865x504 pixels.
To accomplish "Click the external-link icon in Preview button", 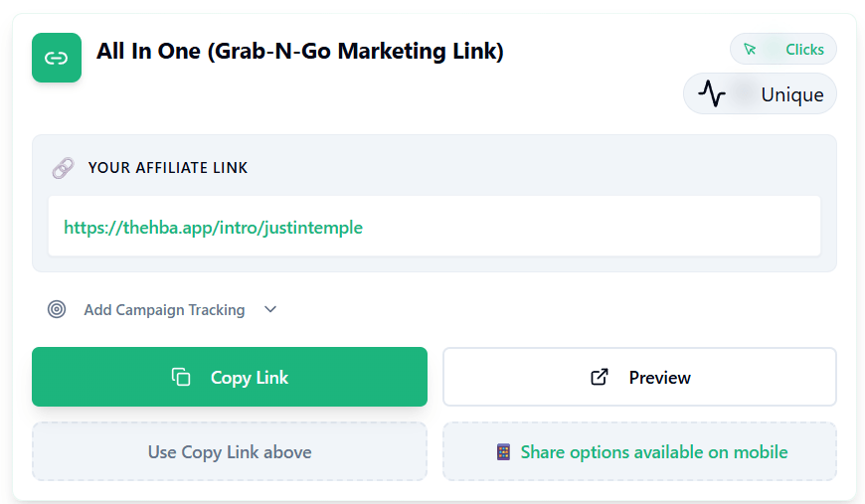I will coord(600,377).
